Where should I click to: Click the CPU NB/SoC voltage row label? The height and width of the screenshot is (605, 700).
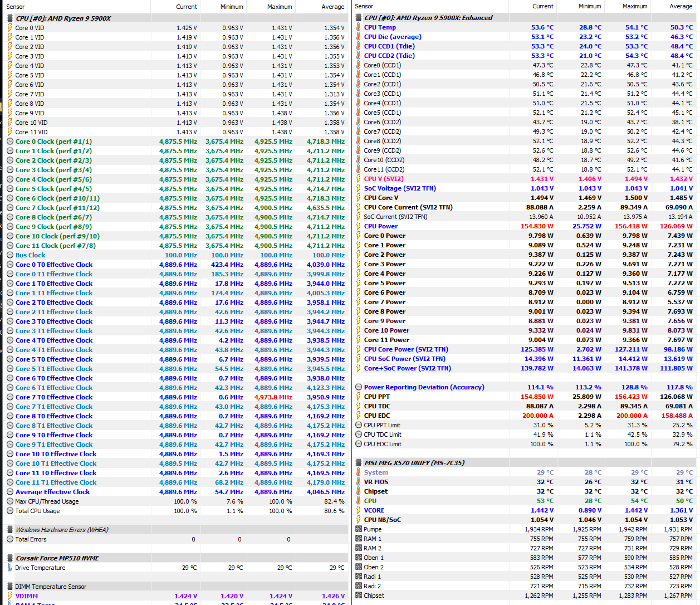pyautogui.click(x=383, y=520)
